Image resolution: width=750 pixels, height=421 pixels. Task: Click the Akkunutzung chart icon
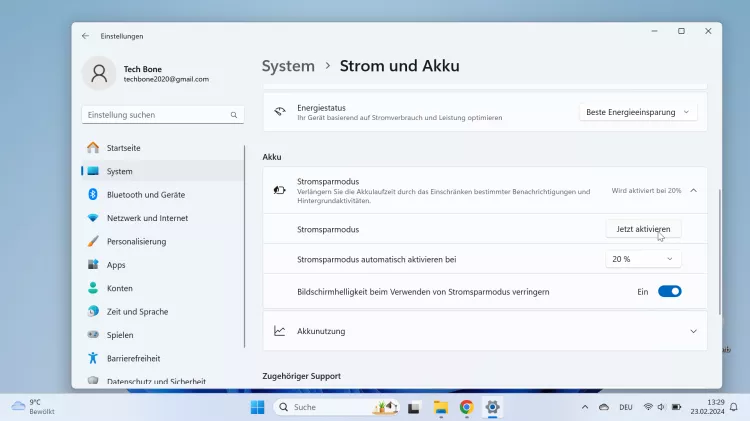(x=279, y=331)
